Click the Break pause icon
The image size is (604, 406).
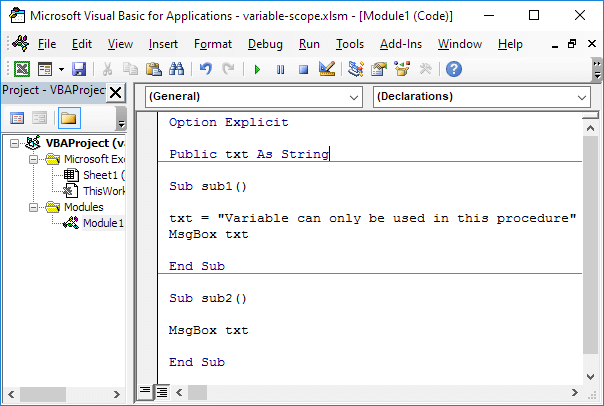click(279, 69)
